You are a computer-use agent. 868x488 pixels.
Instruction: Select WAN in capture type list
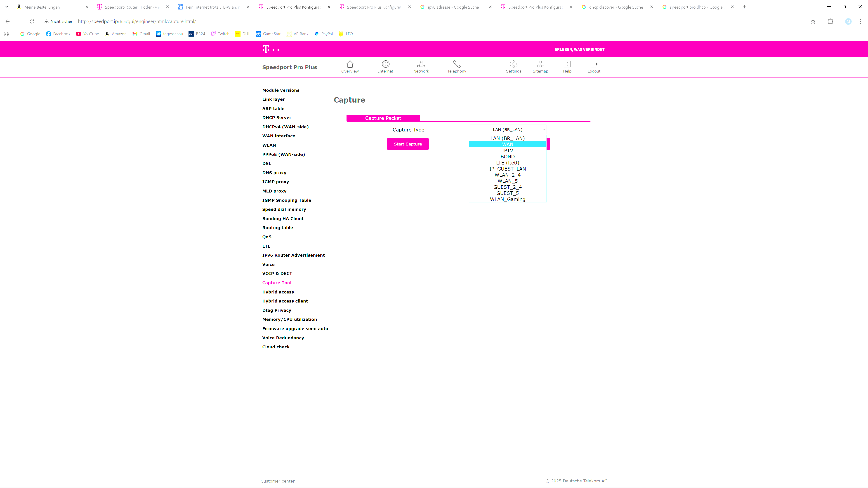tap(507, 145)
